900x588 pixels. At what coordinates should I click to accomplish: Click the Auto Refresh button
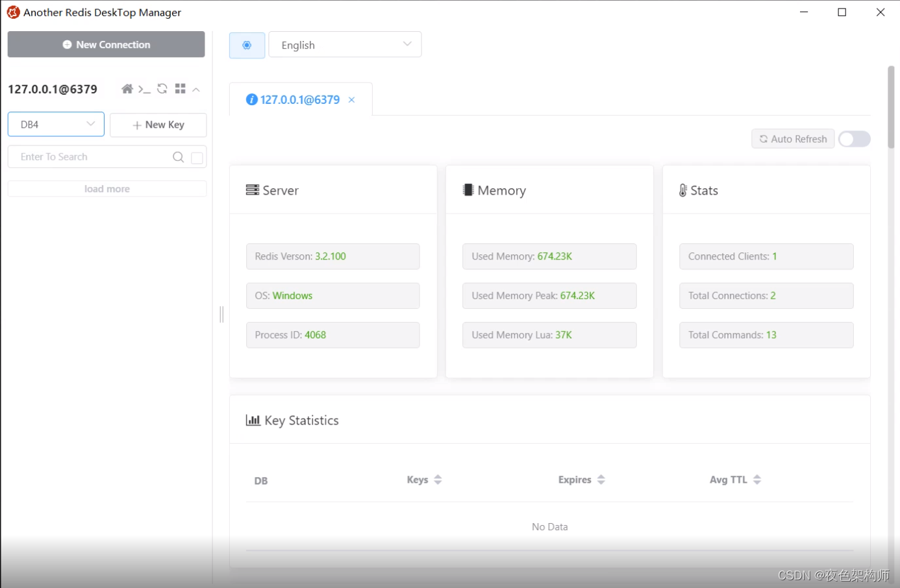point(793,139)
